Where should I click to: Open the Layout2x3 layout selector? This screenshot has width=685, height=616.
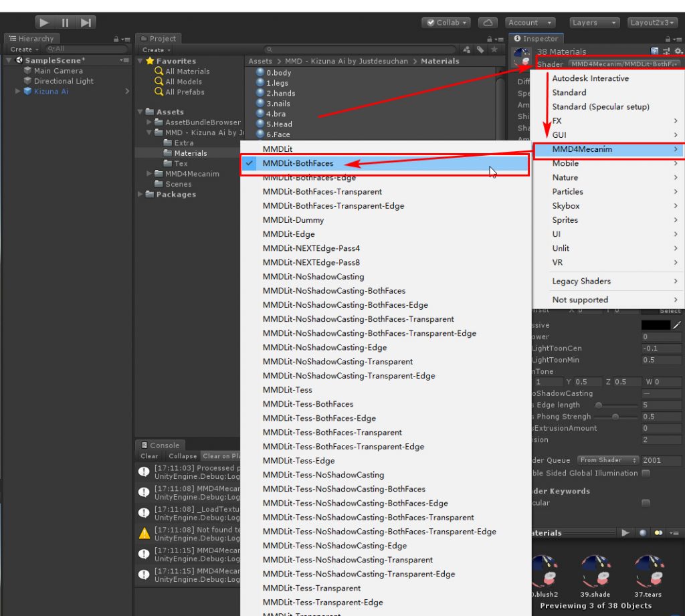tap(652, 22)
